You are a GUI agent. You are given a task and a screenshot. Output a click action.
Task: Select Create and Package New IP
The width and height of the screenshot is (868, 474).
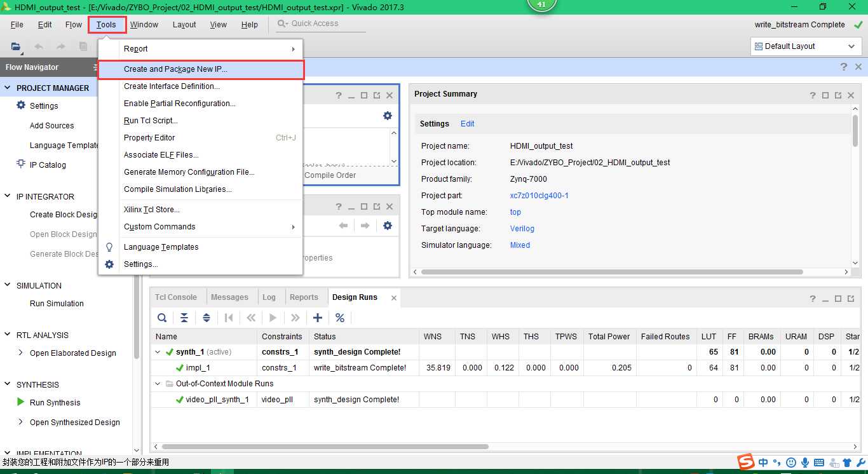tap(201, 69)
